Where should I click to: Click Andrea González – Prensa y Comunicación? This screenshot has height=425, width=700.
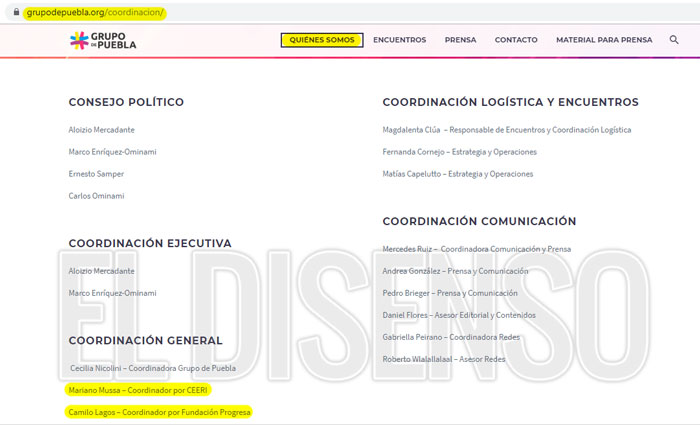(x=455, y=271)
